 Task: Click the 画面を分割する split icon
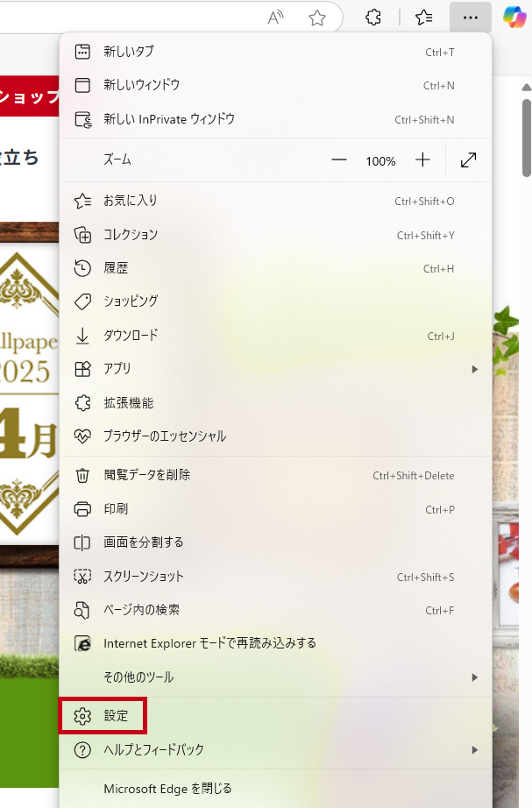(x=82, y=542)
